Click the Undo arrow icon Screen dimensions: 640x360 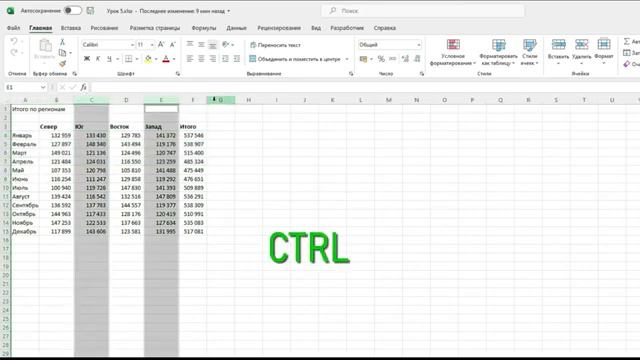pos(13,42)
